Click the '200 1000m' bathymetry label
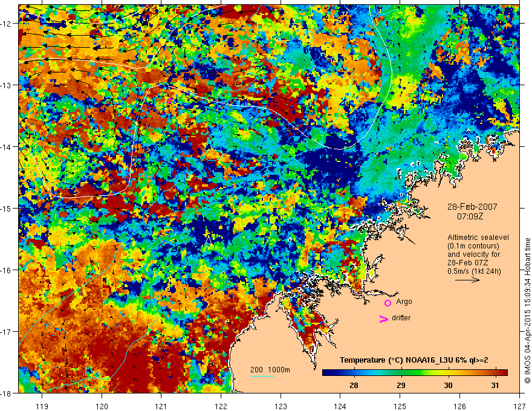This screenshot has width=532, height=411. [270, 370]
